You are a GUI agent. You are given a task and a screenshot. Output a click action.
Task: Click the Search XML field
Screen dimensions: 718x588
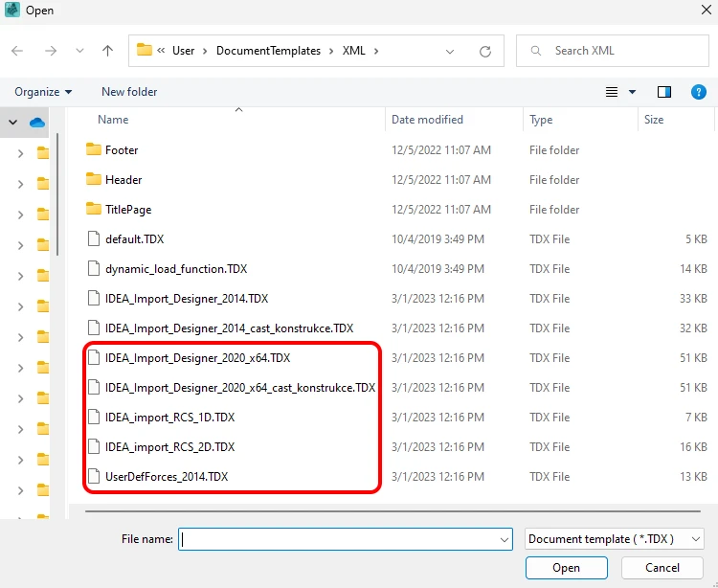[613, 51]
